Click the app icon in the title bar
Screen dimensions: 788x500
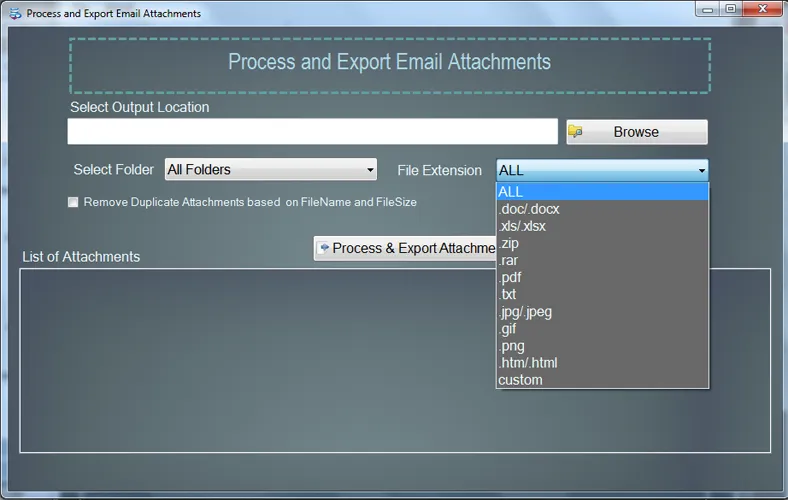pos(15,13)
